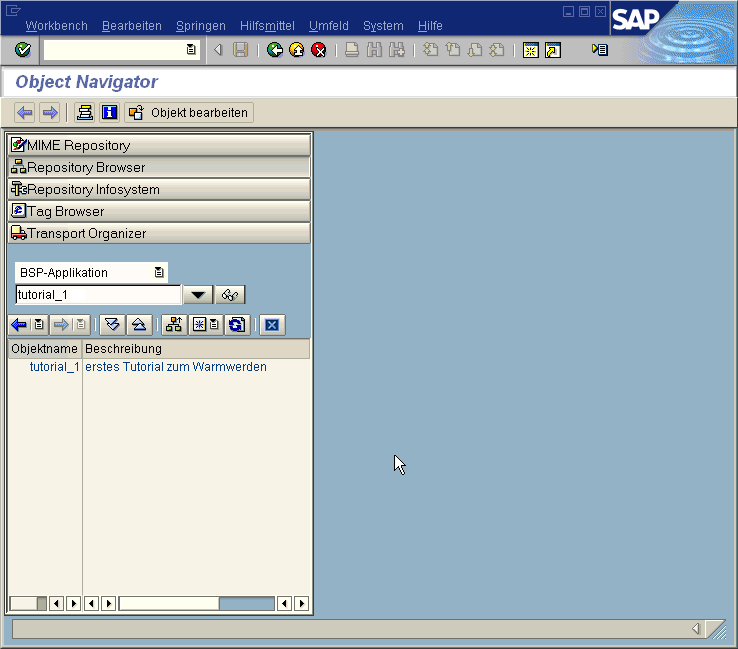Open the system menu icon at top-left

(13, 10)
